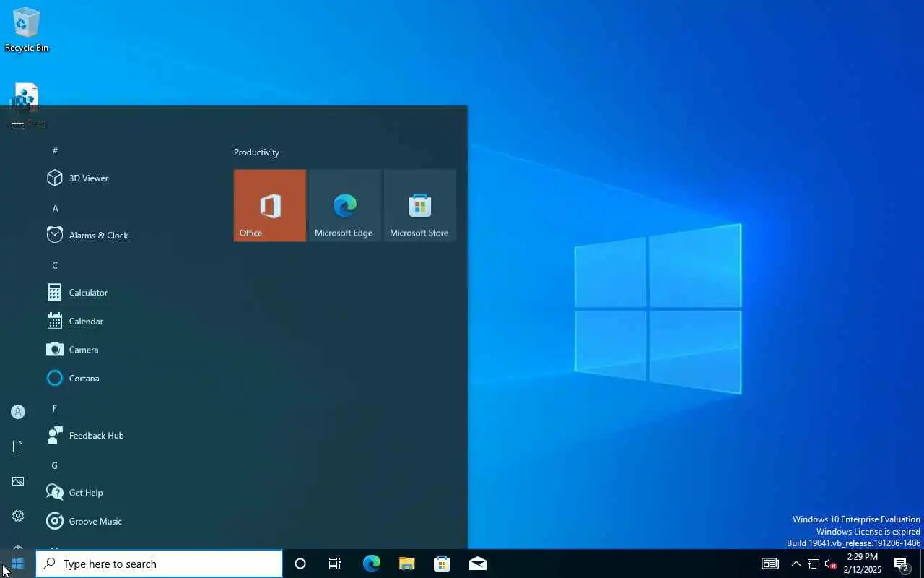Open Microsoft Store from the taskbar
Screen dimensions: 924x578
point(442,564)
